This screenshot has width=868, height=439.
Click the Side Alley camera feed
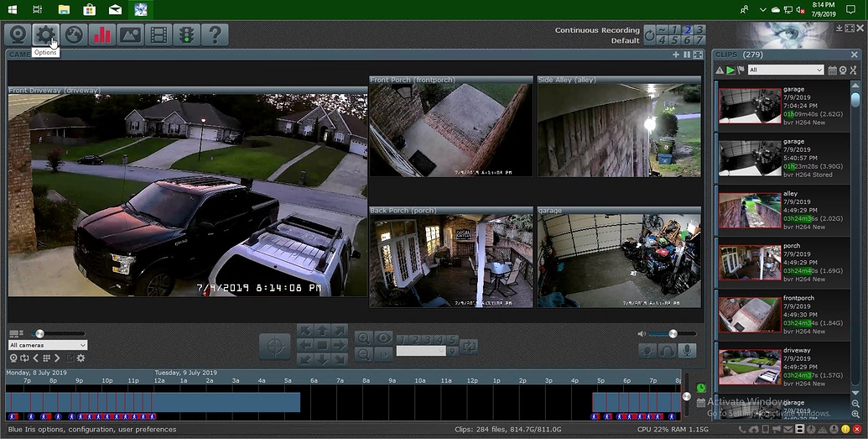coord(618,130)
